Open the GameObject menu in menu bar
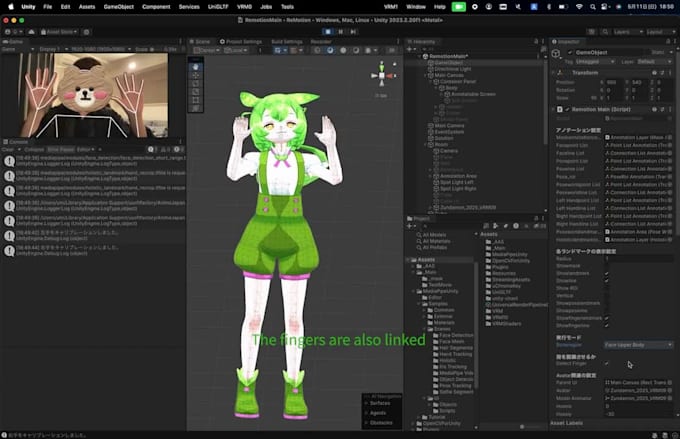680x439 pixels. [x=118, y=7]
